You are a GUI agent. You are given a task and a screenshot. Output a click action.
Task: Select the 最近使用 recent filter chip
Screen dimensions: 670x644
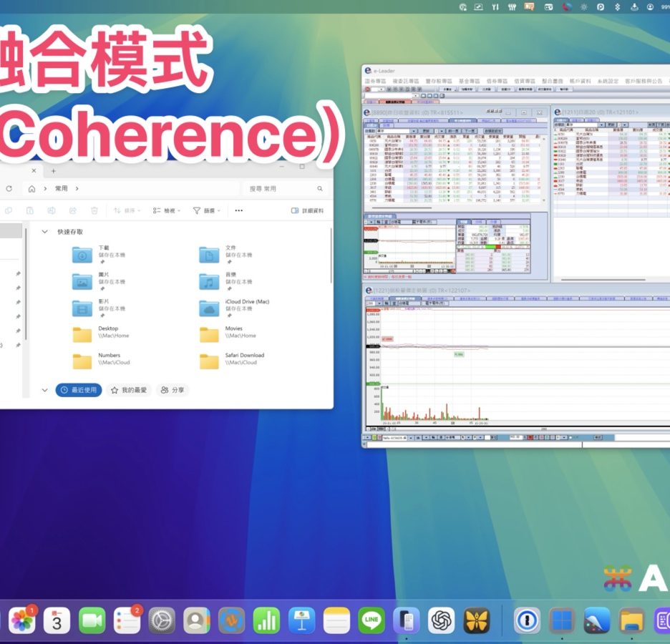[78, 390]
